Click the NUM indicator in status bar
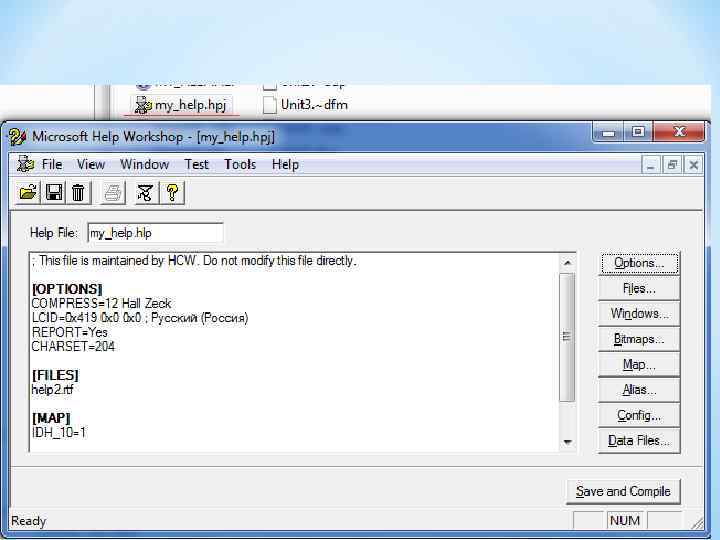 625,521
